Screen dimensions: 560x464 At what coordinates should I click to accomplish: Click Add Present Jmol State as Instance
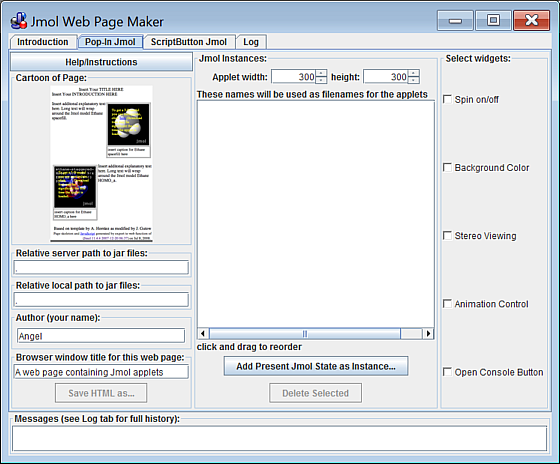316,366
